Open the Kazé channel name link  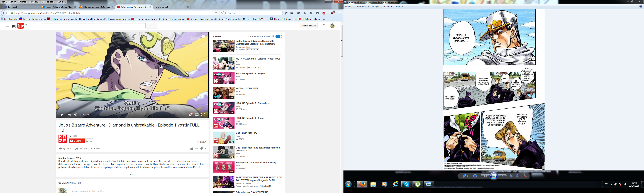[71, 136]
